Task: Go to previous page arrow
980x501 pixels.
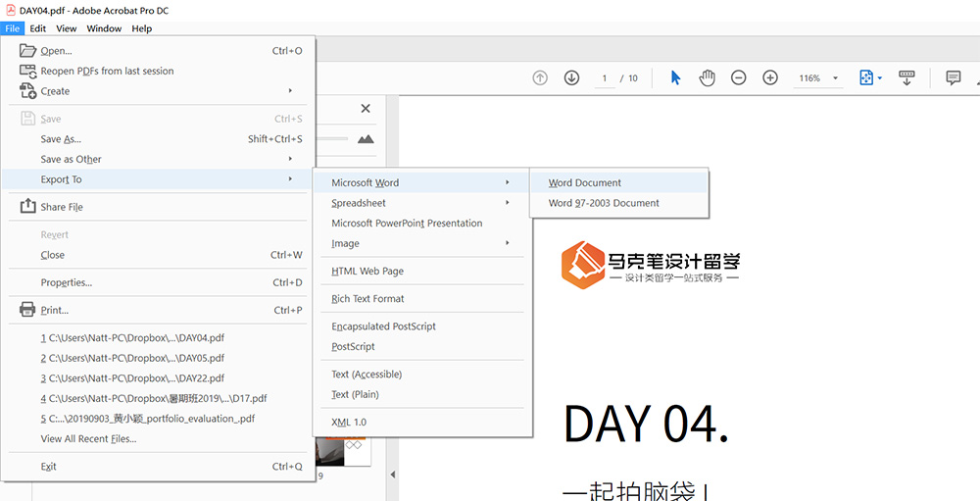Action: click(540, 78)
